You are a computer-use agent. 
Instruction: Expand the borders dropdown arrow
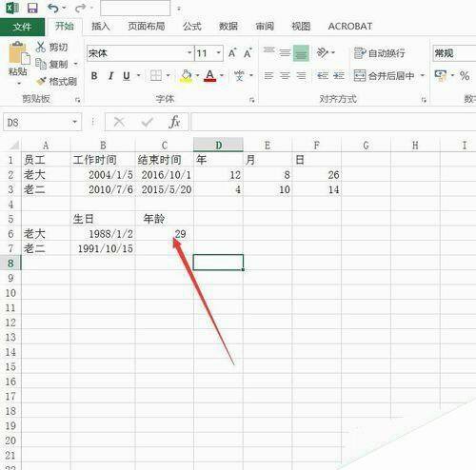point(169,76)
